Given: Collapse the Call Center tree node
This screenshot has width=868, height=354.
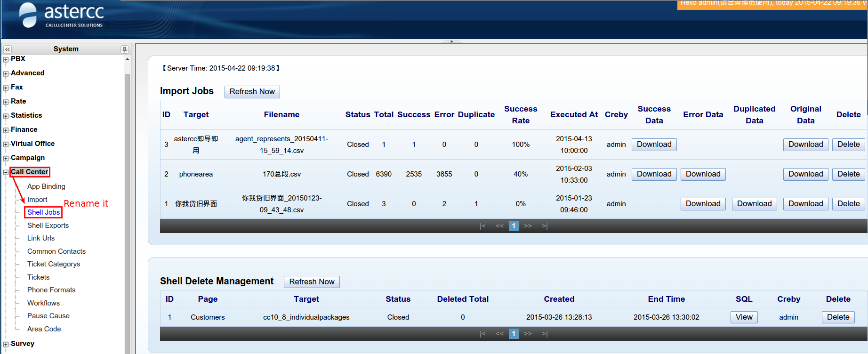Looking at the screenshot, I should click(x=6, y=172).
